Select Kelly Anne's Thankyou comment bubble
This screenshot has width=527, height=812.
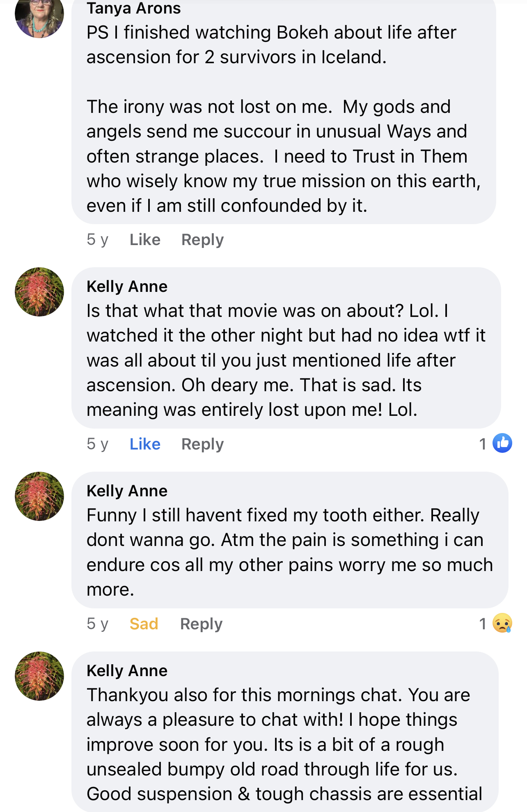point(285,732)
